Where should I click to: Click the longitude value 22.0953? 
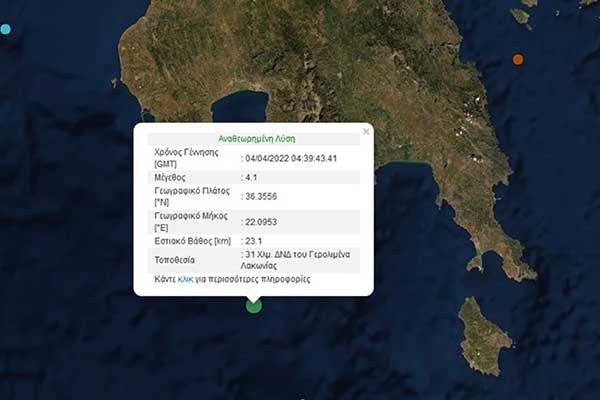click(x=263, y=221)
